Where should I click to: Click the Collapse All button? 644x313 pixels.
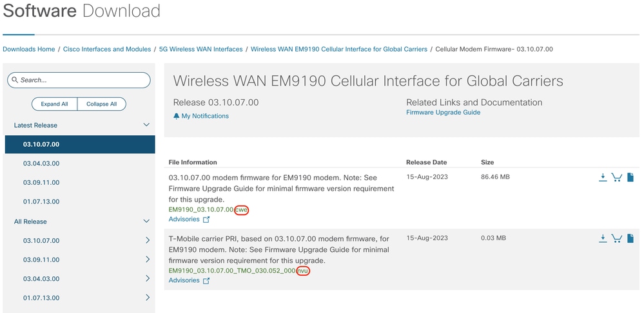coord(101,104)
